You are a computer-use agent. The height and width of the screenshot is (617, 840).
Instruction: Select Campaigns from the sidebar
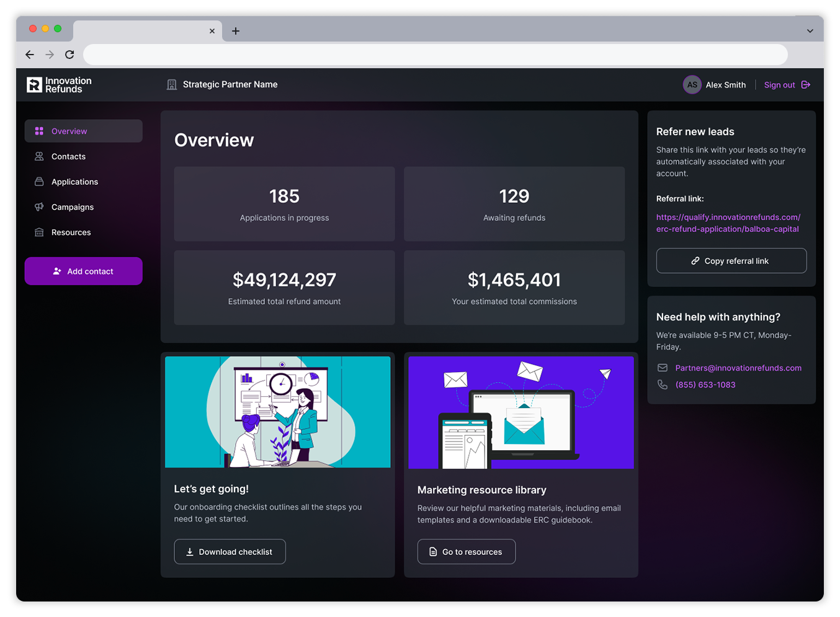point(73,207)
